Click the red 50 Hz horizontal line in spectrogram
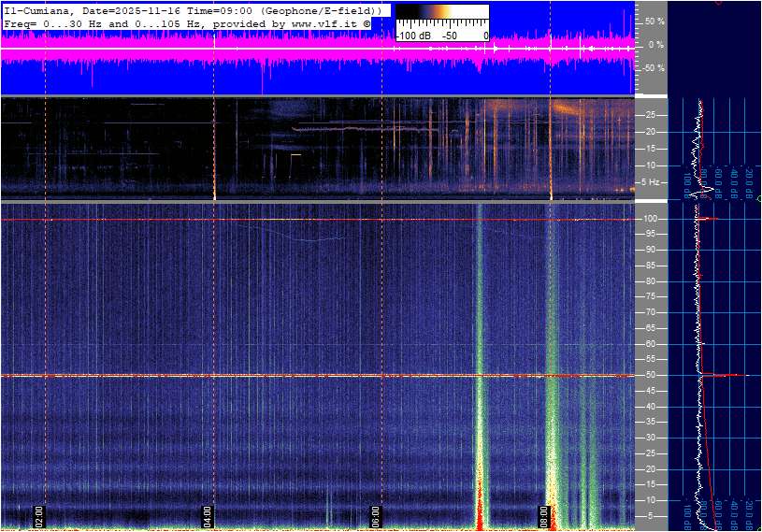Screen dimensions: 762x532 point(280,376)
